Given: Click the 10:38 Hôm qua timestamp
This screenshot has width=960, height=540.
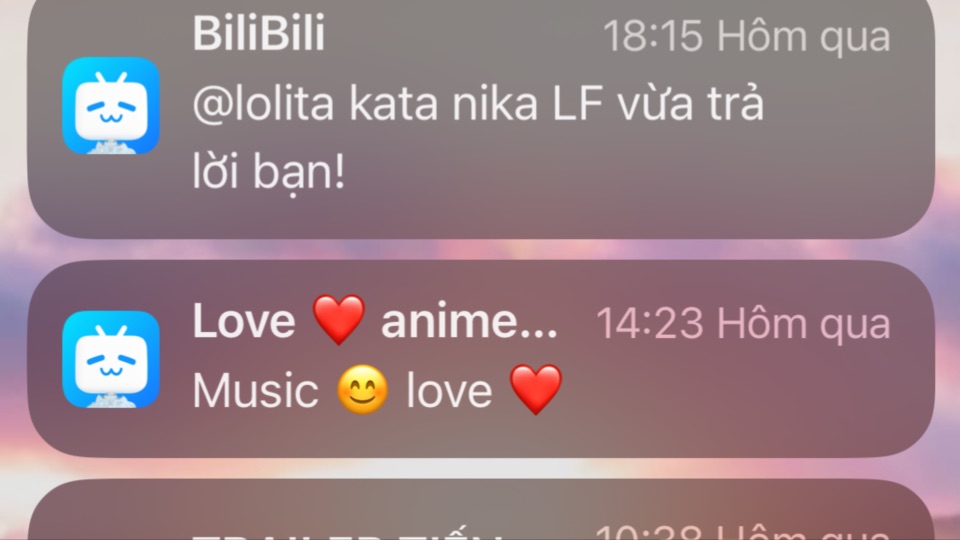Looking at the screenshot, I should (x=743, y=531).
